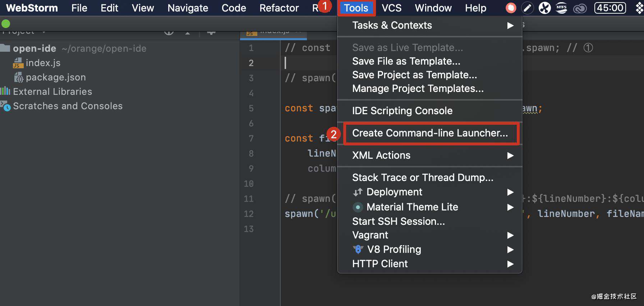This screenshot has height=306, width=644.
Task: Open the Window menu
Action: pyautogui.click(x=433, y=8)
